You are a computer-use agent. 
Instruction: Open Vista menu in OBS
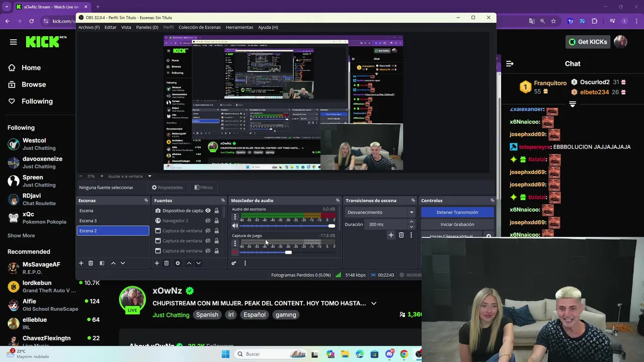pos(126,27)
